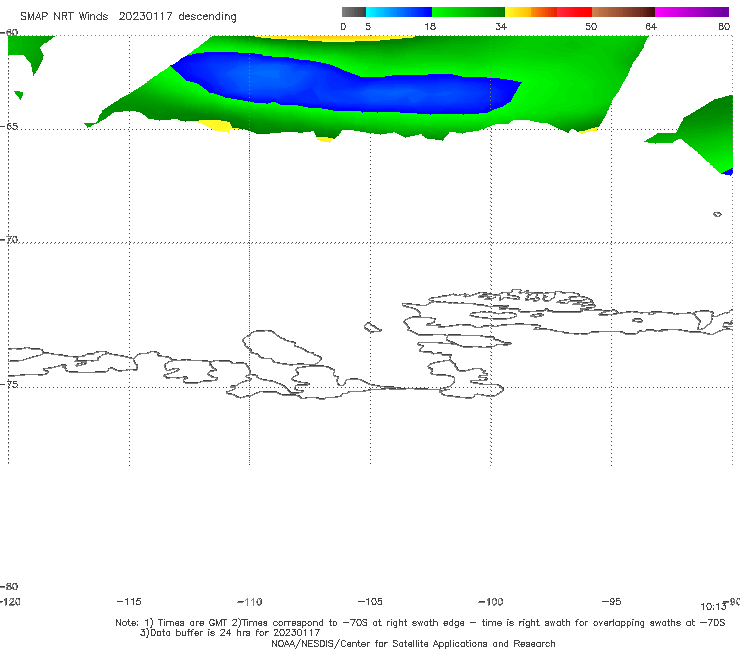Click the longitude label "-100"
This screenshot has width=740, height=650.
click(491, 601)
